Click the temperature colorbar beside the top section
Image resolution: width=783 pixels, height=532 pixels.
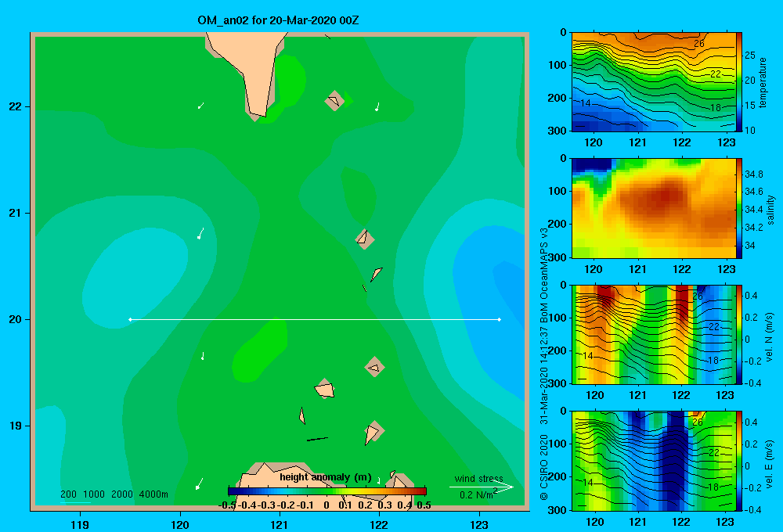pos(739,82)
